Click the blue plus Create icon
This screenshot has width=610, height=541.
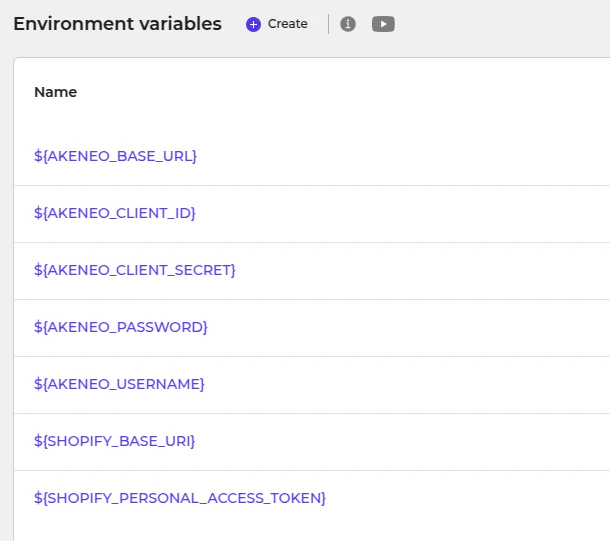(253, 25)
